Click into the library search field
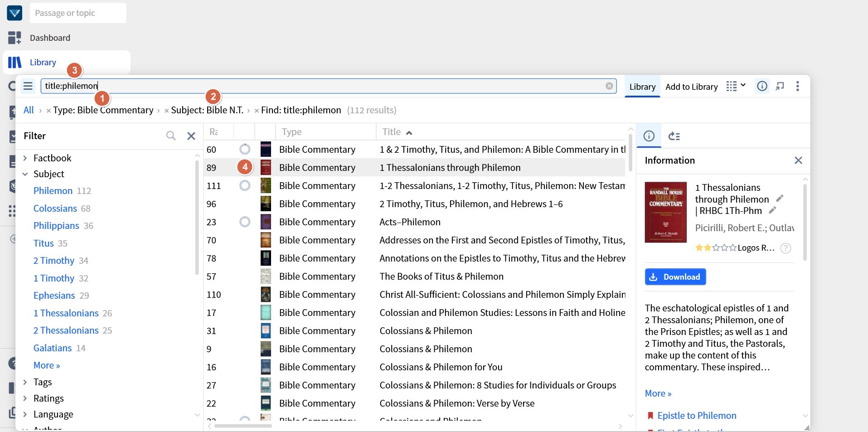Image resolution: width=868 pixels, height=432 pixels. coord(329,86)
